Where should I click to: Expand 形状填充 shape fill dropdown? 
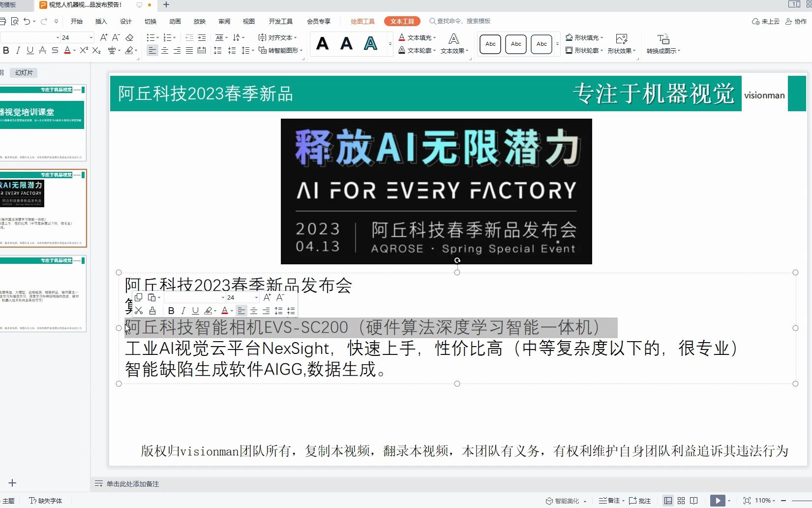[x=602, y=37]
